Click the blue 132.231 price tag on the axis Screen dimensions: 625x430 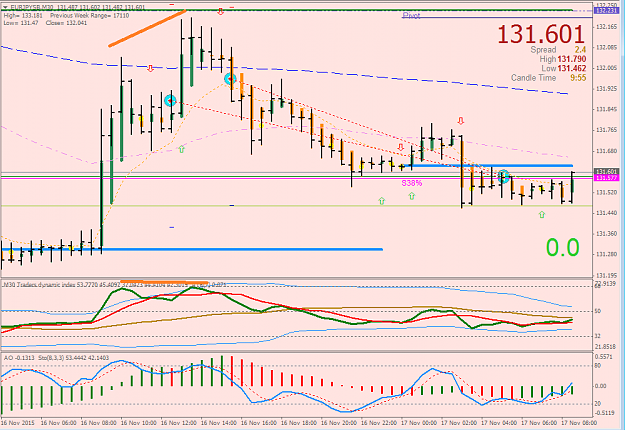(x=606, y=10)
